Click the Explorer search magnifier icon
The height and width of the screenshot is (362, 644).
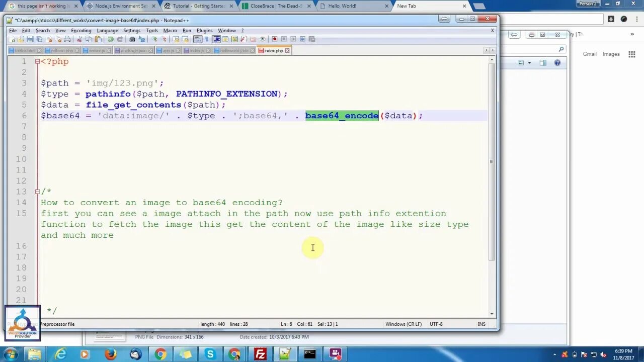point(561,49)
